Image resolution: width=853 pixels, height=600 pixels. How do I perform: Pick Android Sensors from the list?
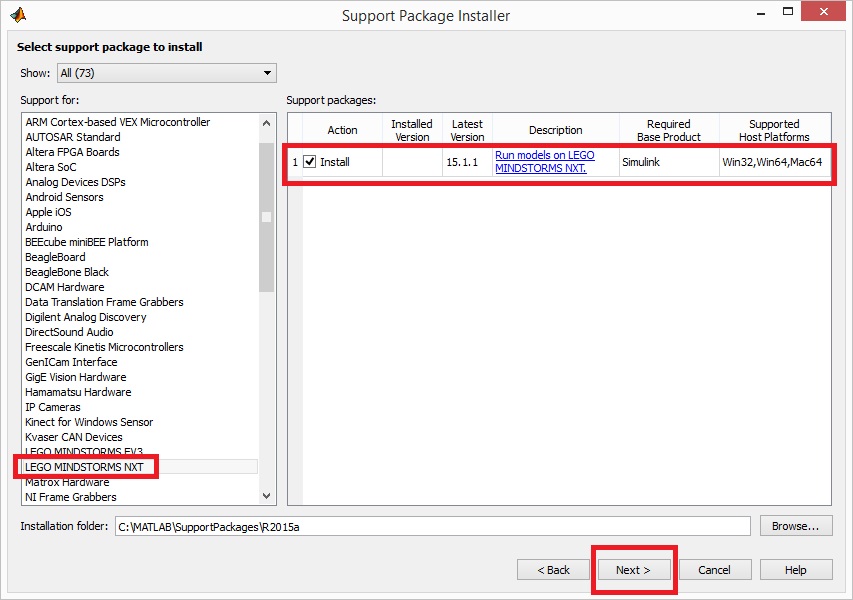[64, 197]
